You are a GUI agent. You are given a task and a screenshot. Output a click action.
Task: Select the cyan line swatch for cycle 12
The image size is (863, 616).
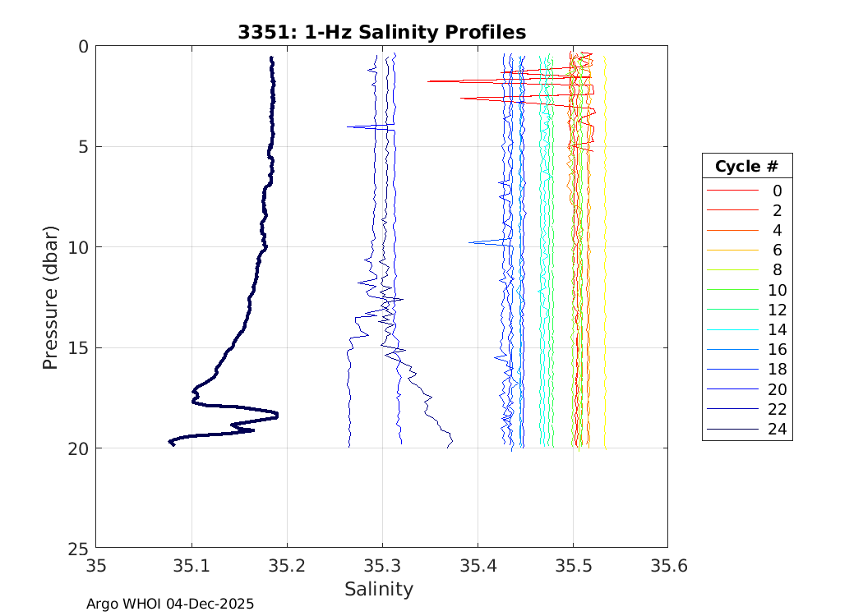tap(731, 310)
